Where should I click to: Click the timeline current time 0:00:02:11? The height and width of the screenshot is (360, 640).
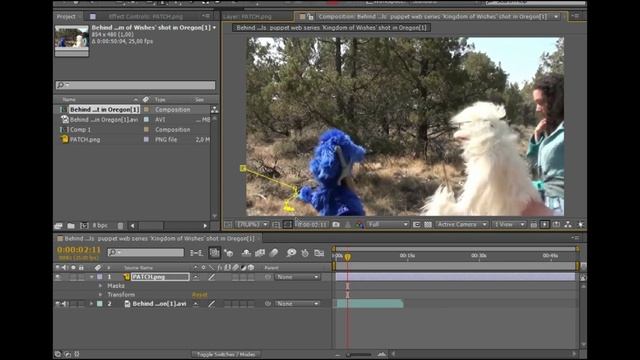point(78,250)
